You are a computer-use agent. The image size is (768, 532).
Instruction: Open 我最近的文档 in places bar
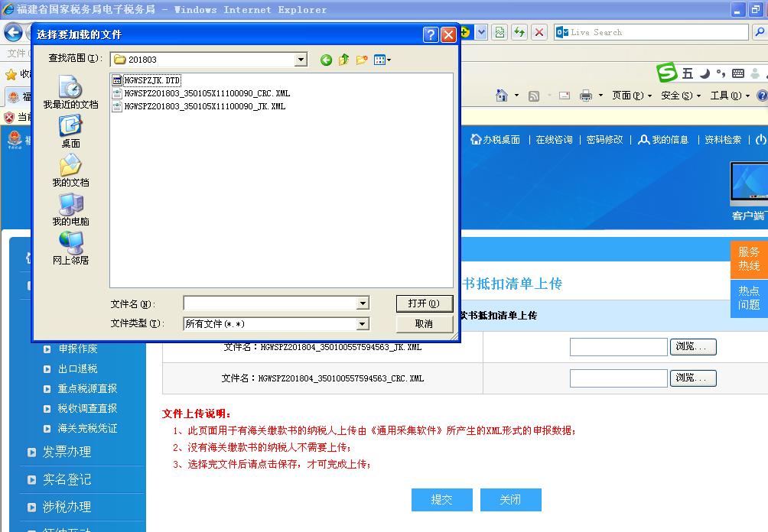tap(70, 92)
